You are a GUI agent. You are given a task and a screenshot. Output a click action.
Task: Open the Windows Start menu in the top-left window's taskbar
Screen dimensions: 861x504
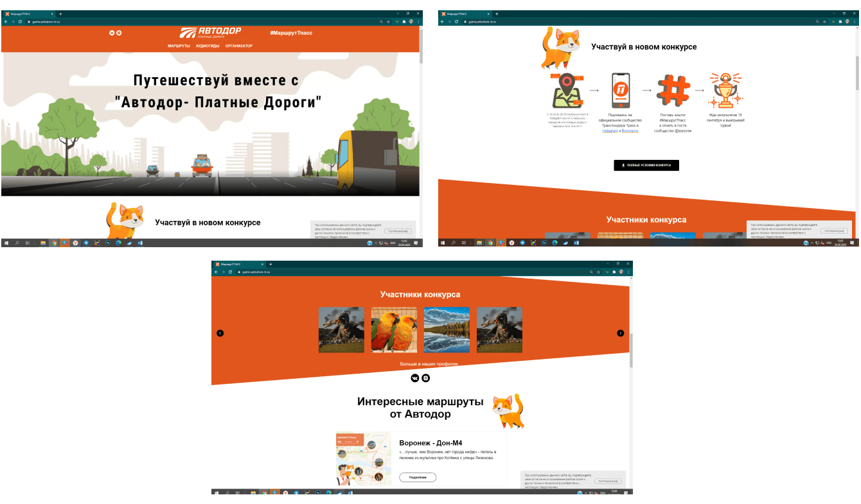(6, 243)
